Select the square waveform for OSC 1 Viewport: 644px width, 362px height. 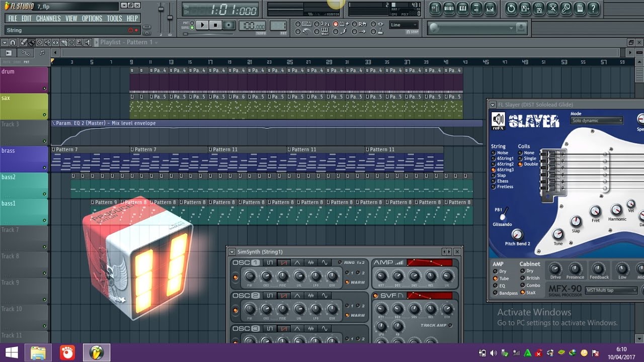(x=270, y=262)
